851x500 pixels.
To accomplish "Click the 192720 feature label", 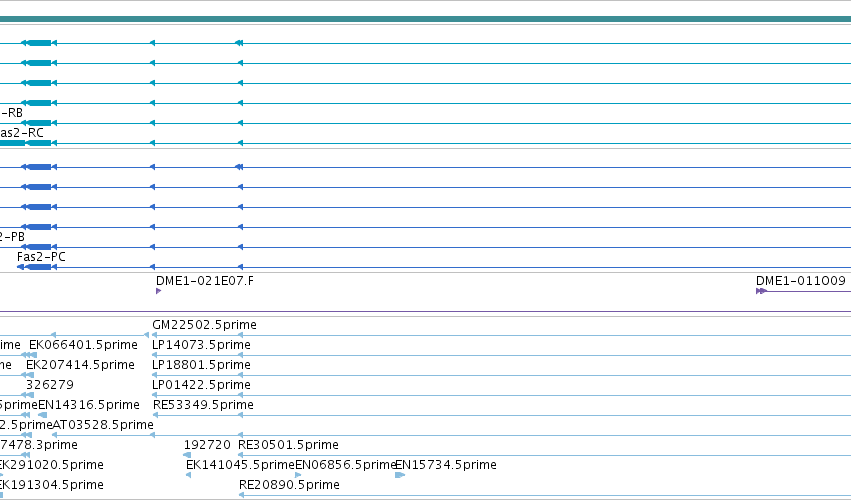I will (207, 445).
